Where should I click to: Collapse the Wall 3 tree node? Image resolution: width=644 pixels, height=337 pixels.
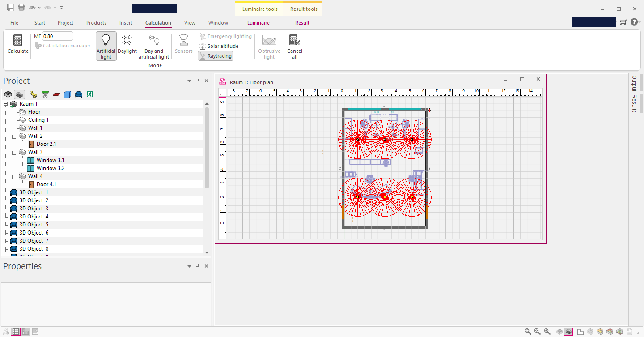click(14, 152)
